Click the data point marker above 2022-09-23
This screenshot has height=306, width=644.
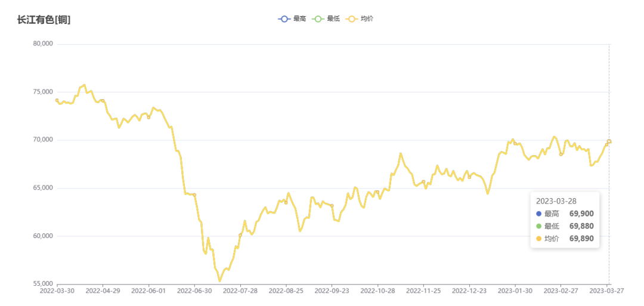pos(332,206)
